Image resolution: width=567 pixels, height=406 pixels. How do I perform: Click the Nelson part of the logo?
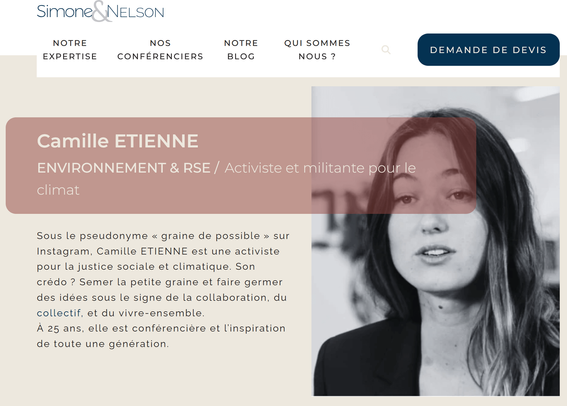point(136,12)
